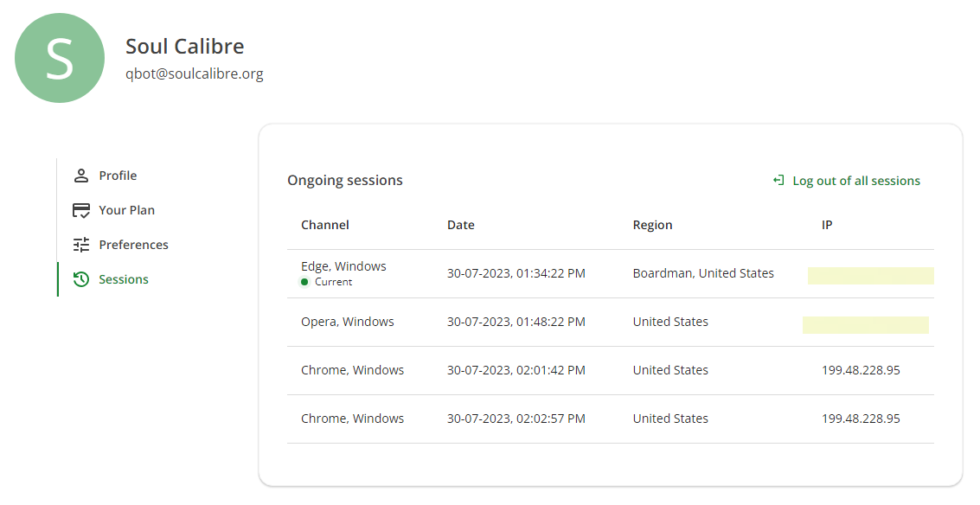Click the Your Plan card icon

click(81, 210)
